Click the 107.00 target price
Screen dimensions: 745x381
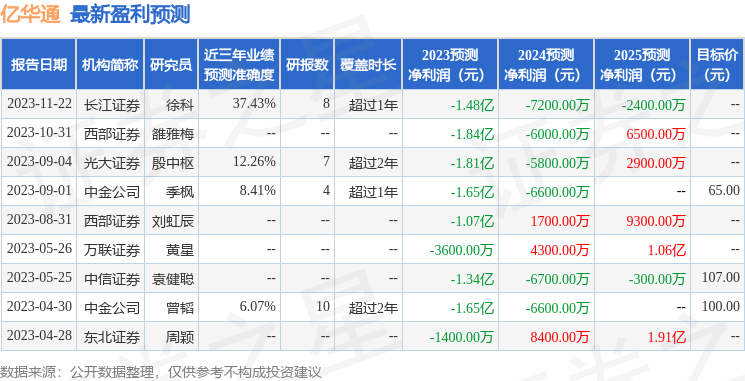(721, 277)
